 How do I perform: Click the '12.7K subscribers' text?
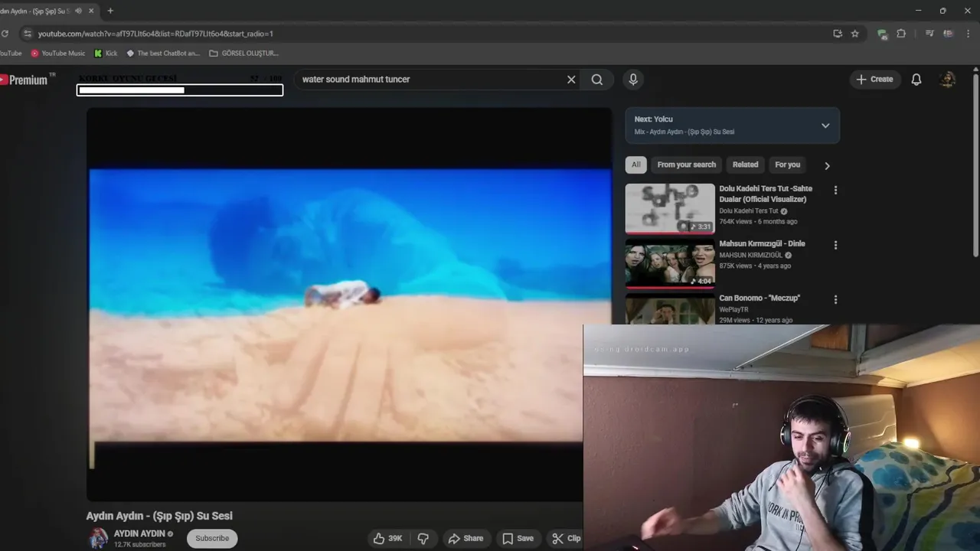[139, 544]
